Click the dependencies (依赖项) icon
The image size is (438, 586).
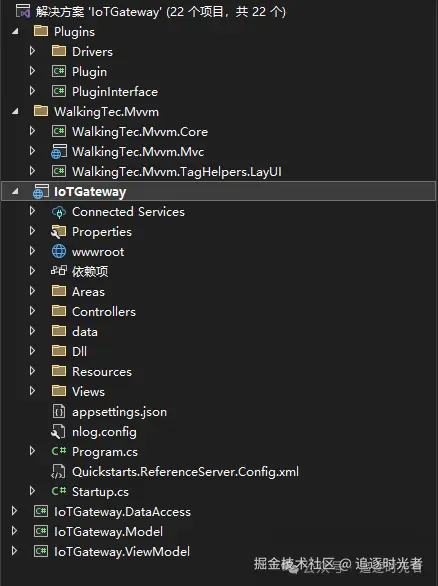pos(59,271)
